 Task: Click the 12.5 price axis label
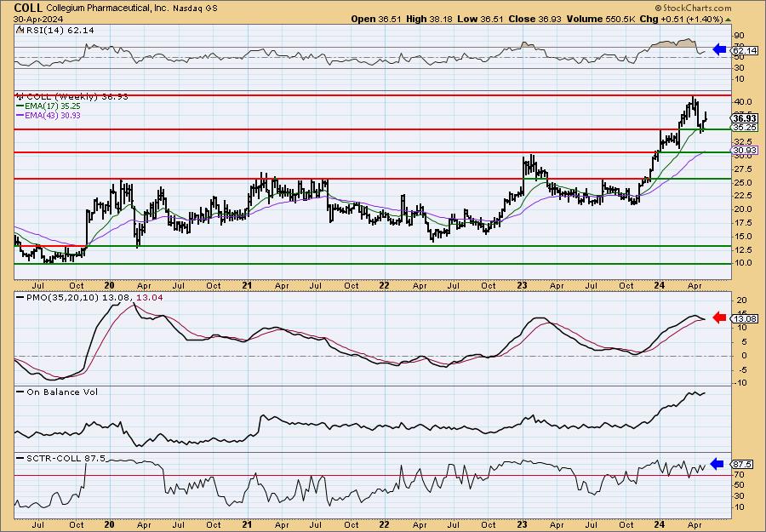click(x=742, y=249)
